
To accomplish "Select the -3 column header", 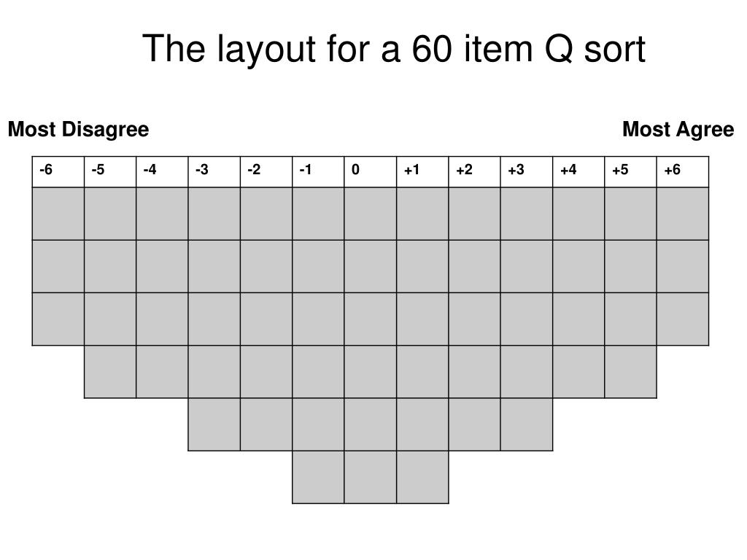I will (214, 172).
